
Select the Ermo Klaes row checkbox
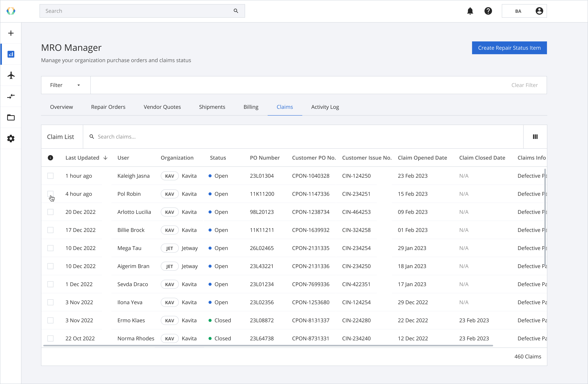tap(50, 320)
